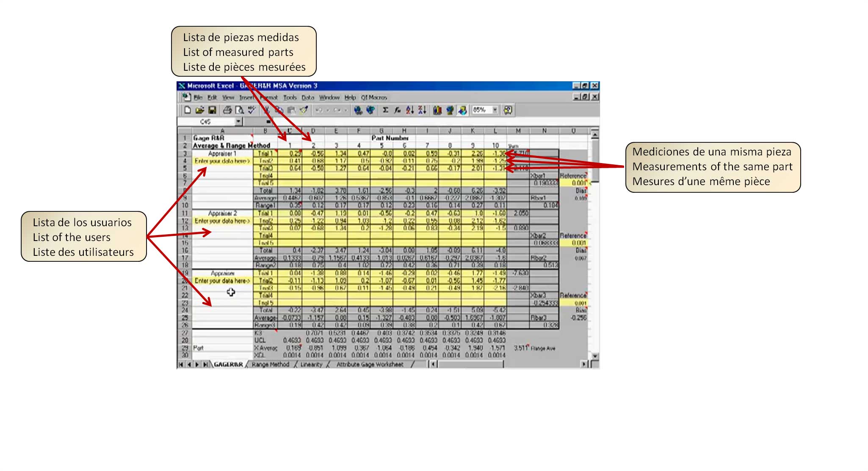868x471 pixels.
Task: Select the 'Appraiser 1' cell
Action: click(222, 153)
